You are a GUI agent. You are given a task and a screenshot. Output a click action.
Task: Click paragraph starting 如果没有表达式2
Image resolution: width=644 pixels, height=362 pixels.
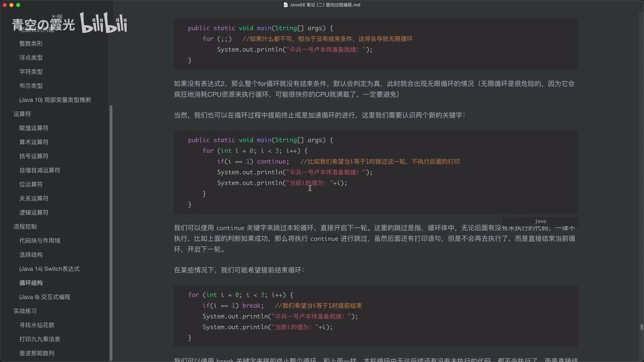click(375, 89)
